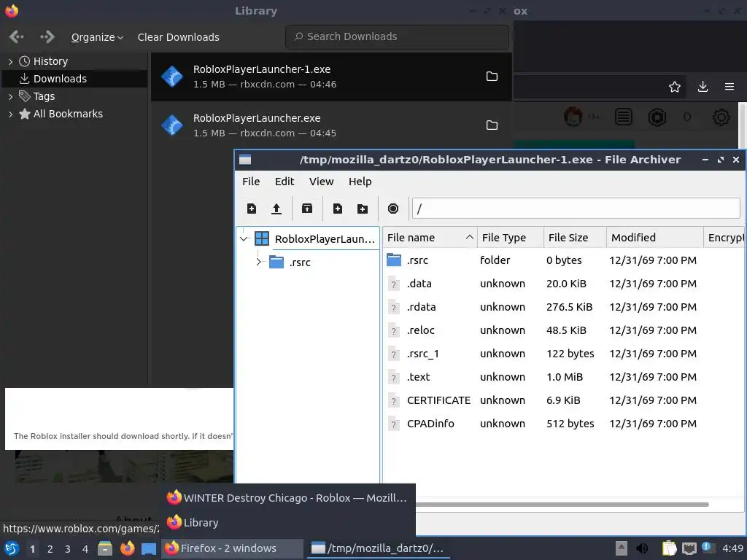This screenshot has height=560, width=747.
Task: Click the archive path field
Action: [x=576, y=209]
